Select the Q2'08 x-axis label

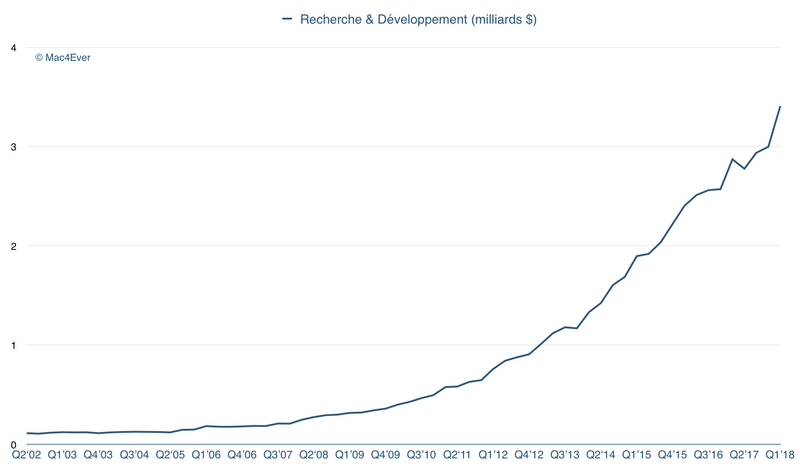(x=314, y=455)
